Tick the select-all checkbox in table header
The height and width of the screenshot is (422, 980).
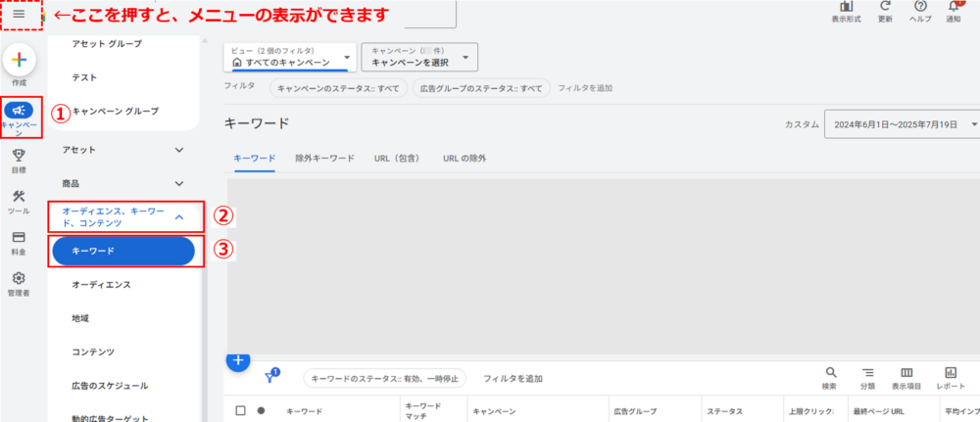(x=241, y=411)
